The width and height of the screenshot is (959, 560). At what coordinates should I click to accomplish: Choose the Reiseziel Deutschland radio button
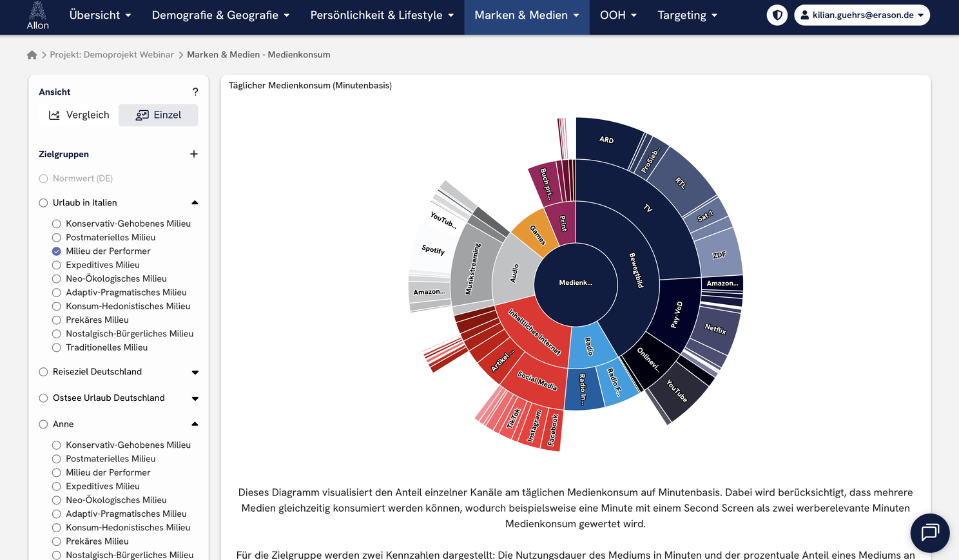tap(44, 372)
